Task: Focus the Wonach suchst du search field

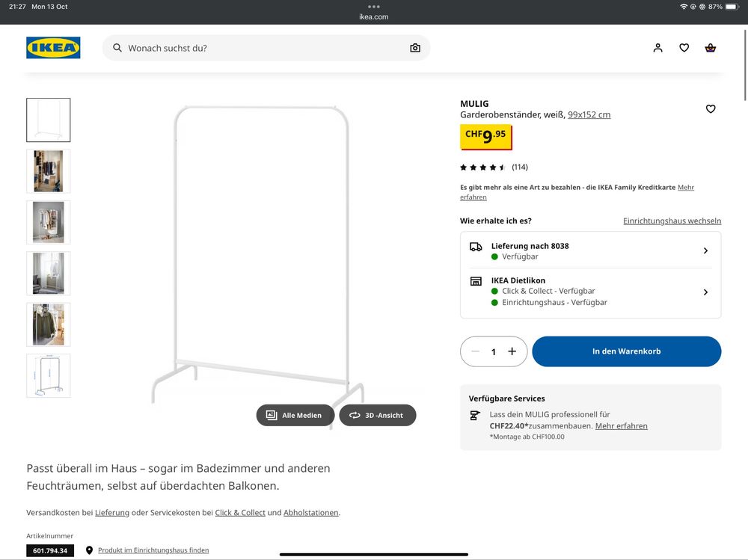Action: (x=262, y=48)
